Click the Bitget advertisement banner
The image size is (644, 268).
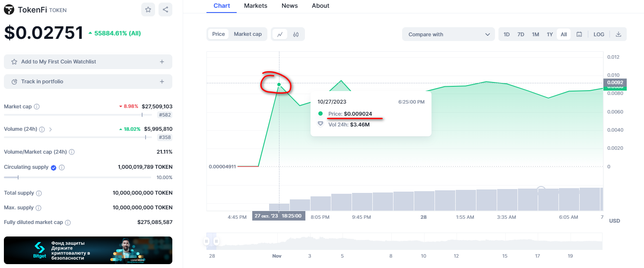tap(88, 250)
